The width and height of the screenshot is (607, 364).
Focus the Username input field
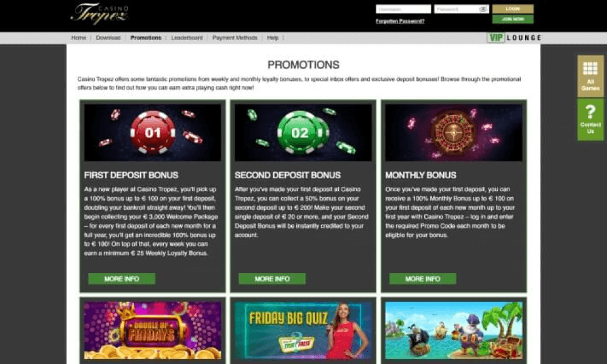[x=403, y=9]
